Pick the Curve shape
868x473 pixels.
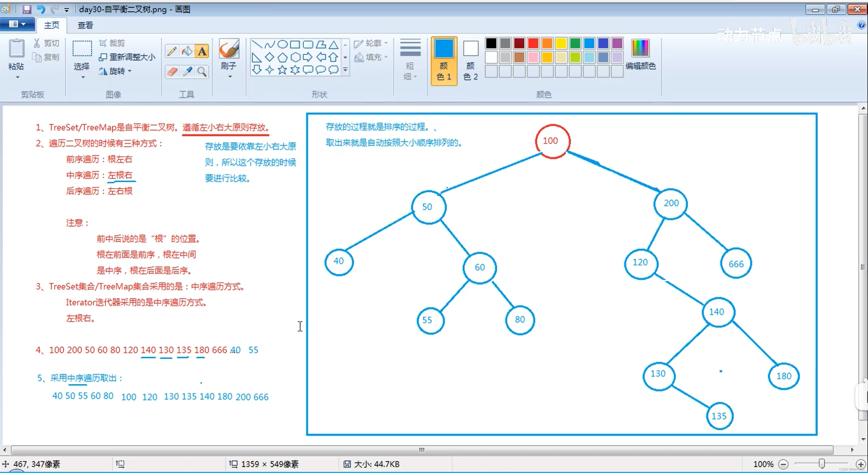(x=269, y=44)
